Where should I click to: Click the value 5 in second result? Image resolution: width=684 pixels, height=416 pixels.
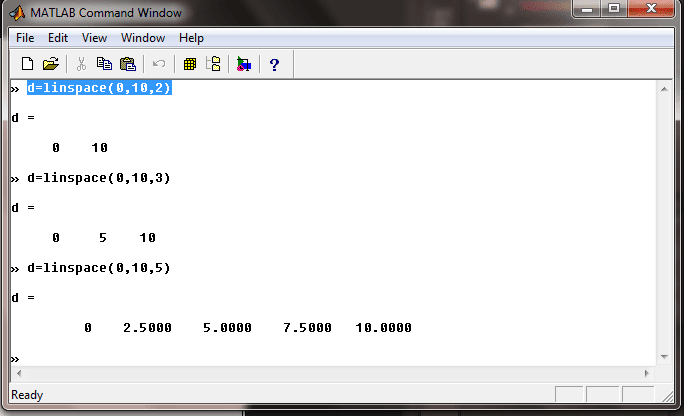(x=103, y=238)
